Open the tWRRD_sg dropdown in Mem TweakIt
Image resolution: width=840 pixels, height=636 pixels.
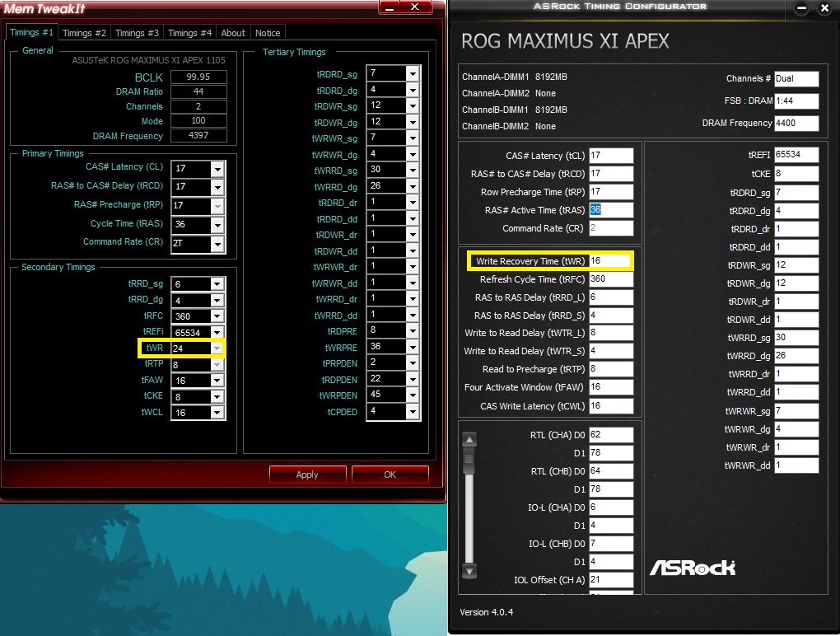pyautogui.click(x=412, y=170)
